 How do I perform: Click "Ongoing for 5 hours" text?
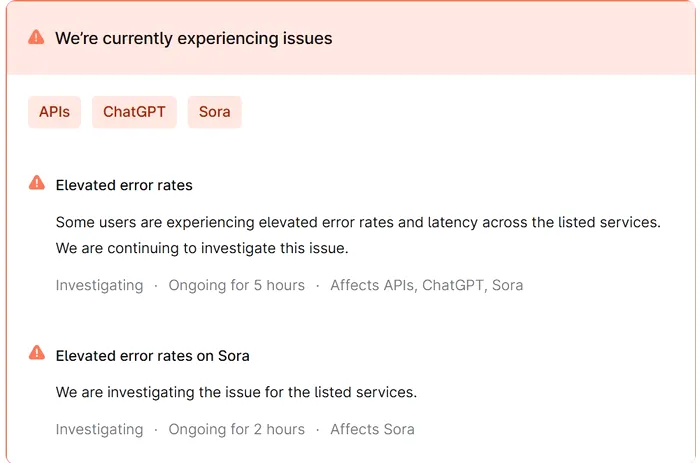[x=237, y=285]
